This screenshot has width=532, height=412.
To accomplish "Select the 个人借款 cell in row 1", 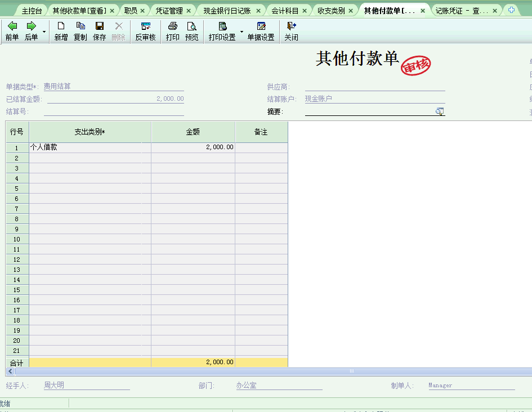I will click(90, 147).
